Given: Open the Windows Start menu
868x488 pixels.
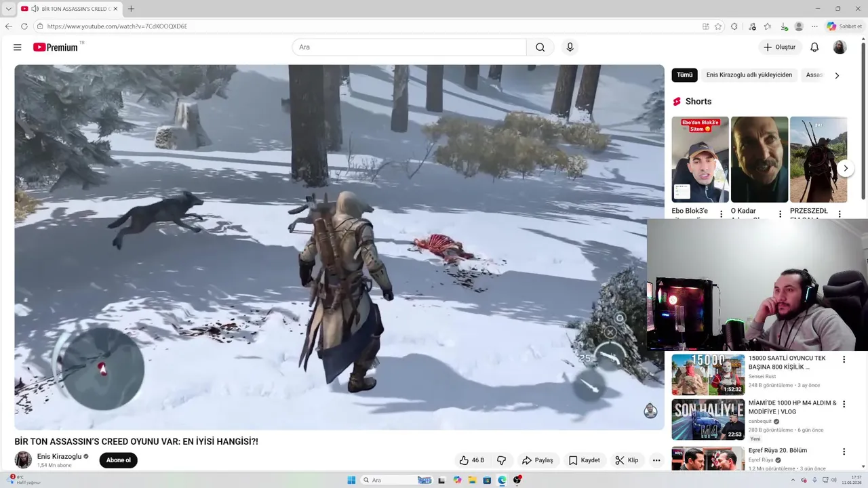Looking at the screenshot, I should tap(351, 480).
